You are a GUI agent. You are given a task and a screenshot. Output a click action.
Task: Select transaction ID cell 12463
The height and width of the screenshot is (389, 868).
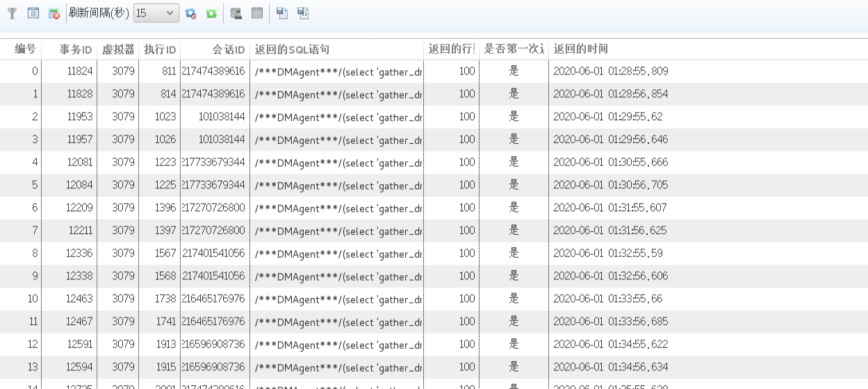pos(79,299)
